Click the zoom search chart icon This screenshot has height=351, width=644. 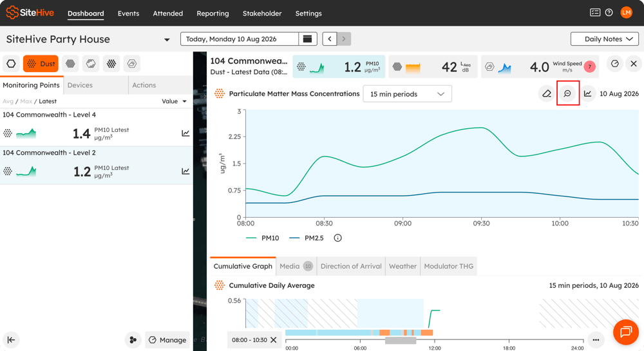tap(567, 93)
